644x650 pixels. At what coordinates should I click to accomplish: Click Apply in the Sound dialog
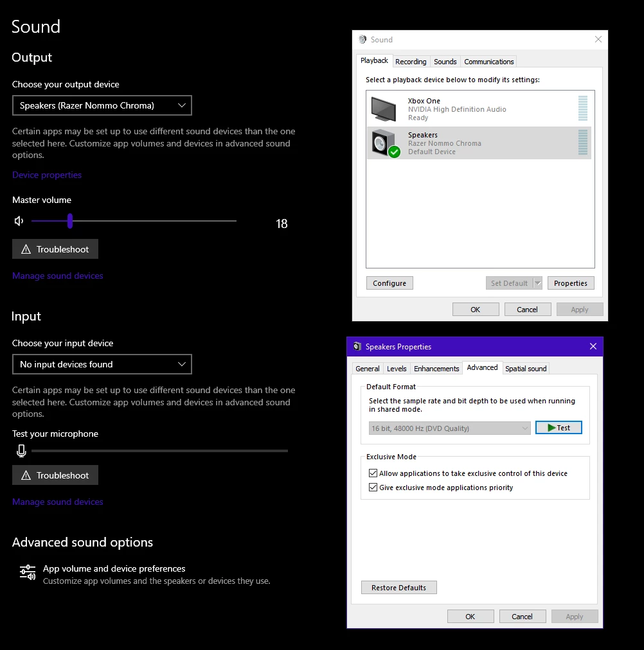579,310
